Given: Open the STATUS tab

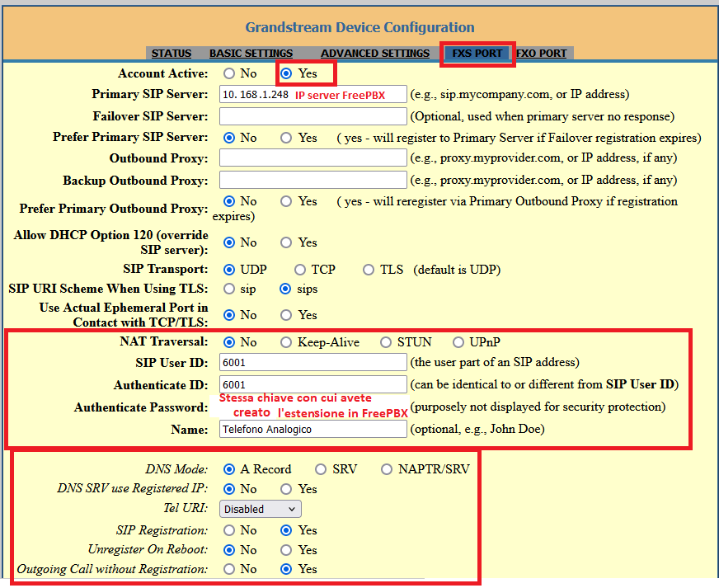Looking at the screenshot, I should tap(171, 54).
